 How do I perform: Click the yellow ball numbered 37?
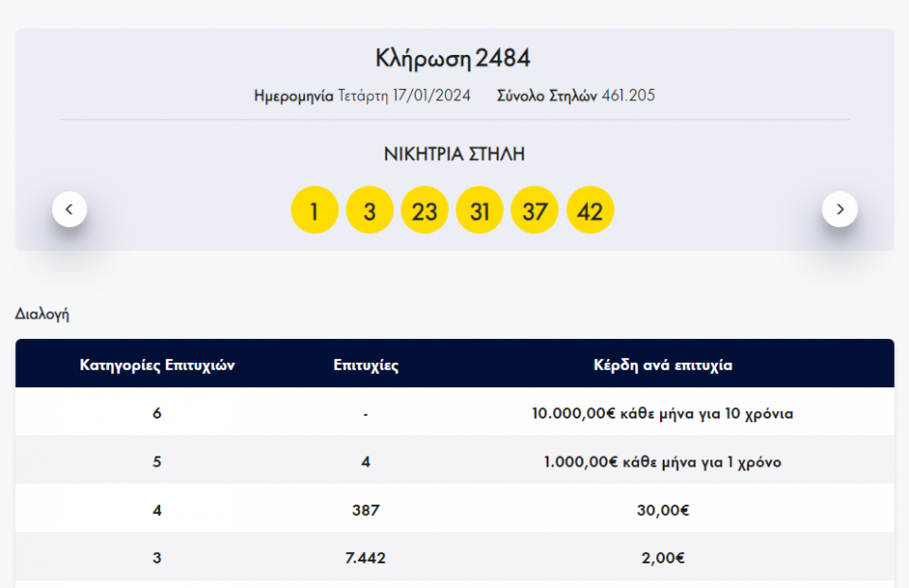coord(535,210)
